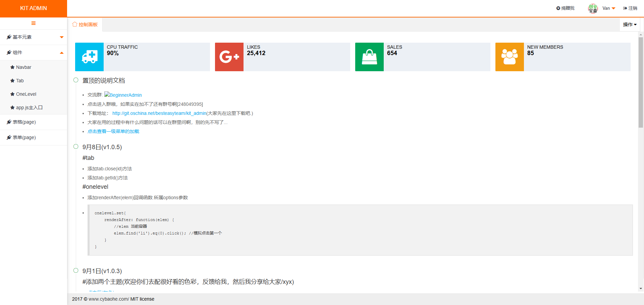Click the #tab heading
Viewport: 644px width, 305px height.
point(88,158)
